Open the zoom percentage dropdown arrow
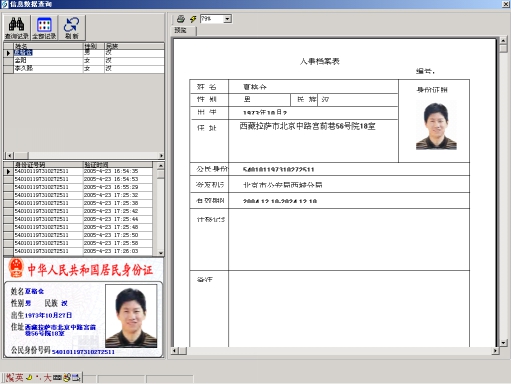 (228, 19)
